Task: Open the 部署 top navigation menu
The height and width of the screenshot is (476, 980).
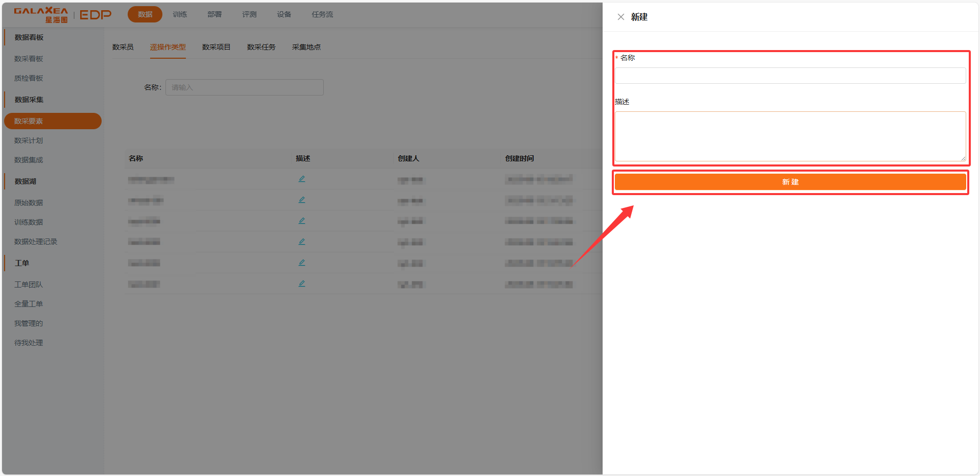Action: coord(214,14)
